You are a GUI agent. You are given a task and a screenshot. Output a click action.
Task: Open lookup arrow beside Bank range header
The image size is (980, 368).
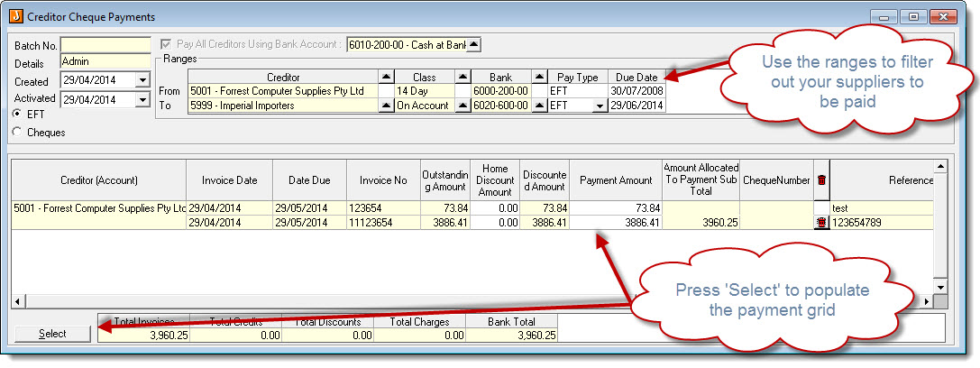(x=539, y=78)
